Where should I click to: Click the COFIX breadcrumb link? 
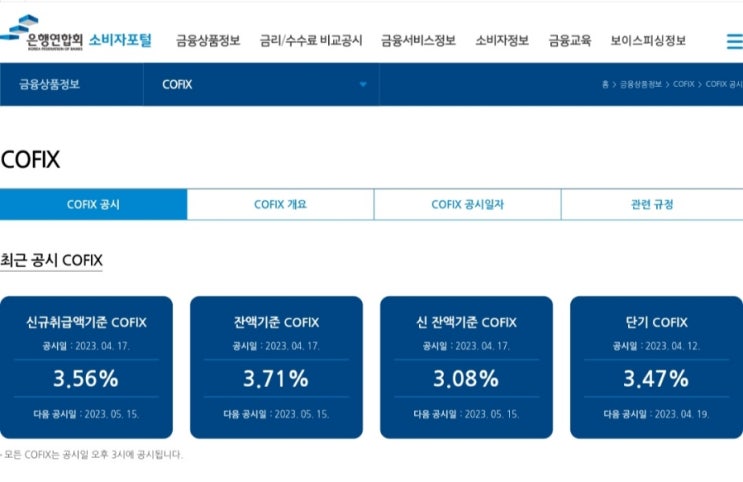[x=684, y=84]
